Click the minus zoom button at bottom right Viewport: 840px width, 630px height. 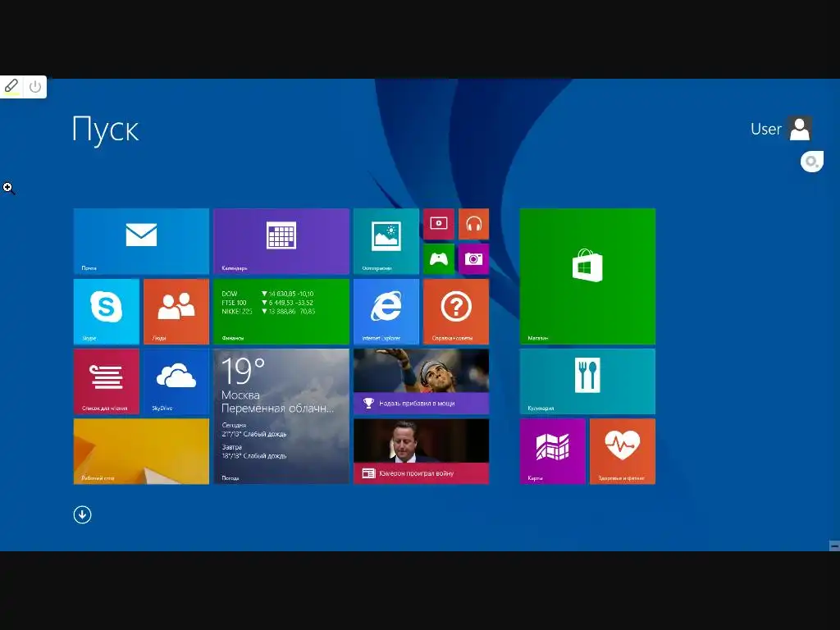[834, 546]
